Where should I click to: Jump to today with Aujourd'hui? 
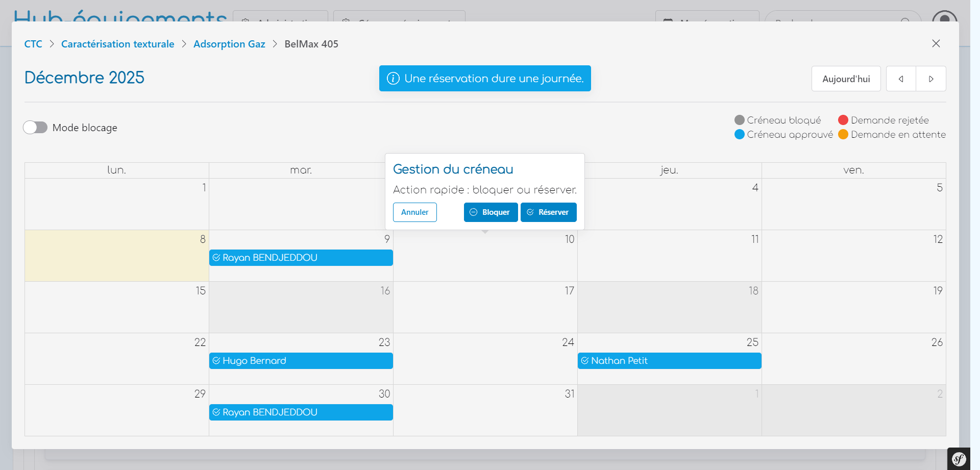point(846,79)
